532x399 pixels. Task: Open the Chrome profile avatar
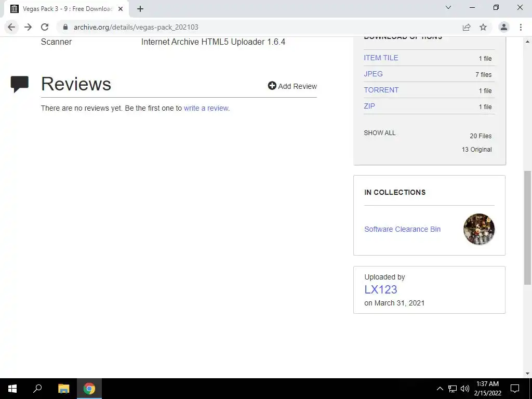tap(504, 27)
